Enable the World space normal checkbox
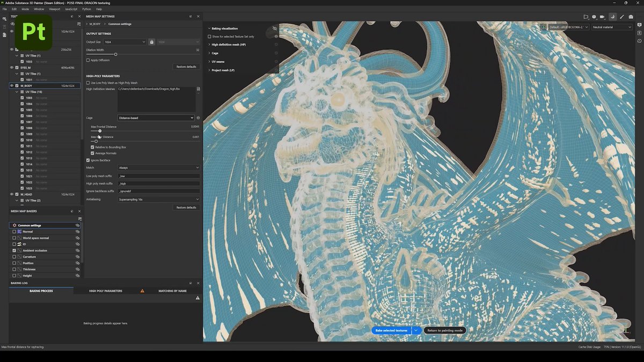 point(14,238)
